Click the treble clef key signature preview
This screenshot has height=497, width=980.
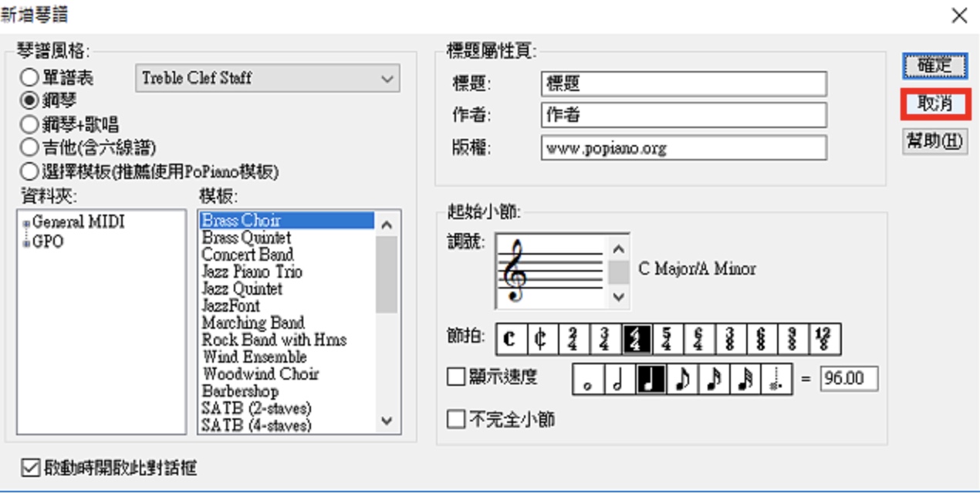(551, 271)
